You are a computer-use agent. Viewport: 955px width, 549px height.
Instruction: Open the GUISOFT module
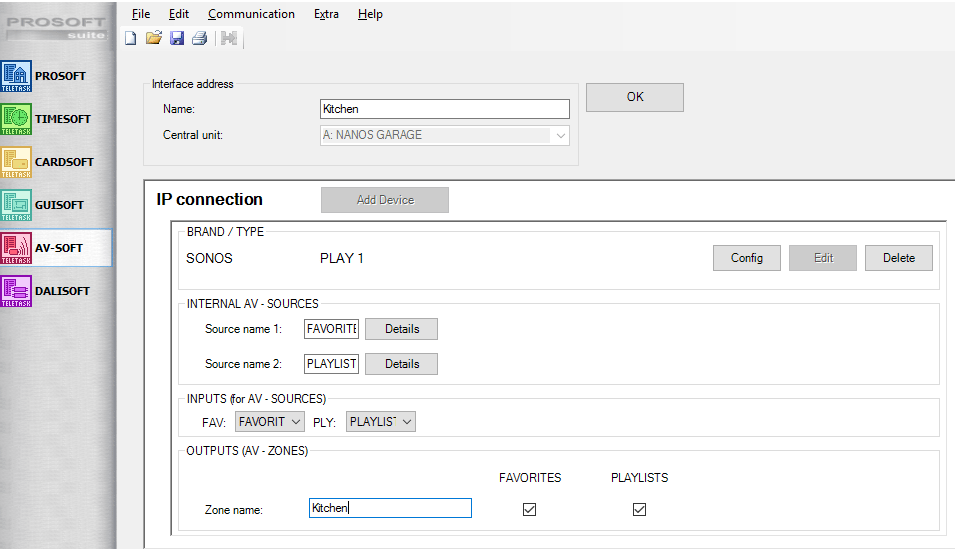[57, 205]
